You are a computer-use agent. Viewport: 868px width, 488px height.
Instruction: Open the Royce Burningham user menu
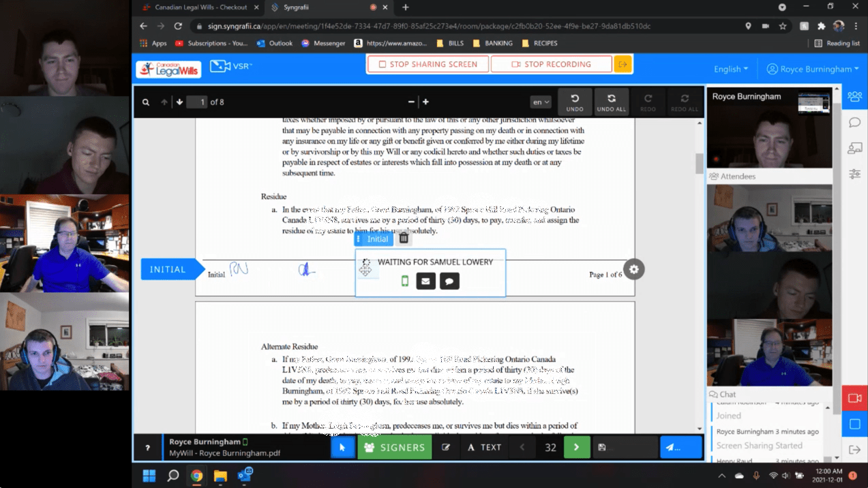tap(813, 69)
